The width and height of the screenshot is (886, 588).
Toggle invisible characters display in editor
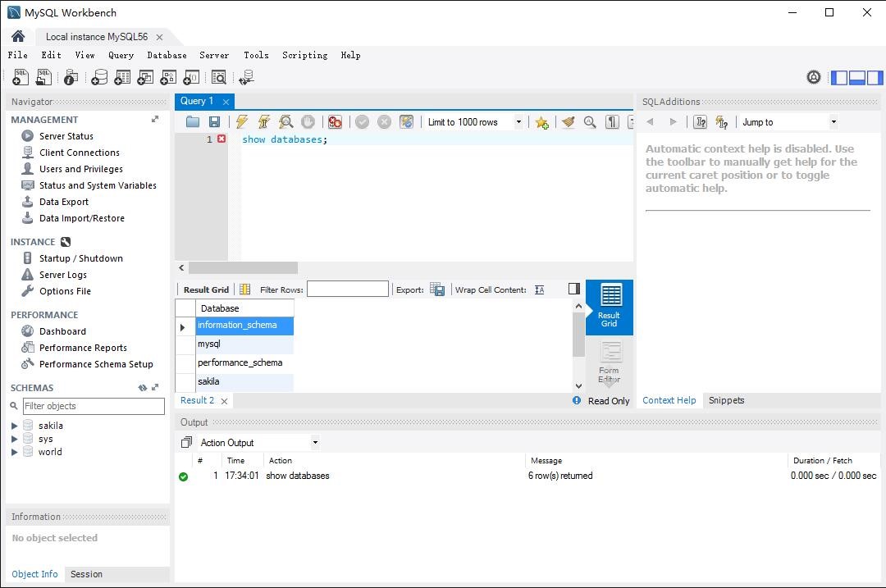[x=610, y=121]
